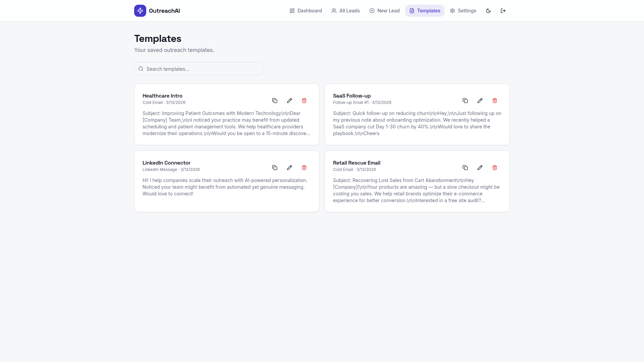Viewport: 644px width, 362px height.
Task: Click 'Follow-up Email #1 · 3/13/2026' label
Action: [362, 103]
